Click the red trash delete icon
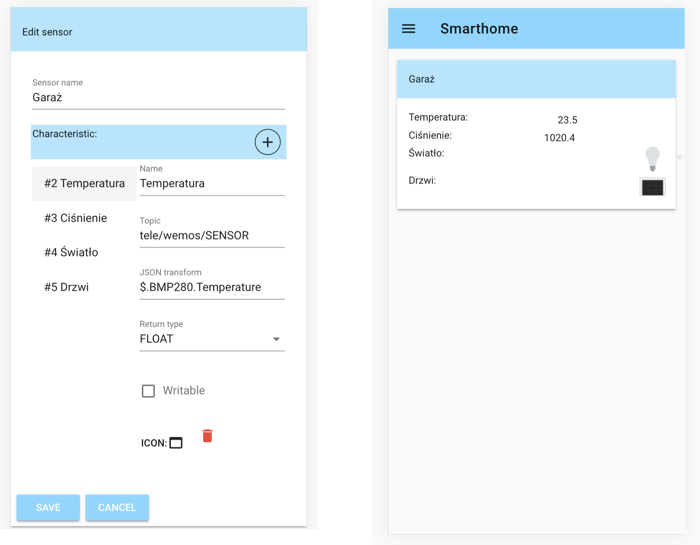700x545 pixels. click(207, 436)
